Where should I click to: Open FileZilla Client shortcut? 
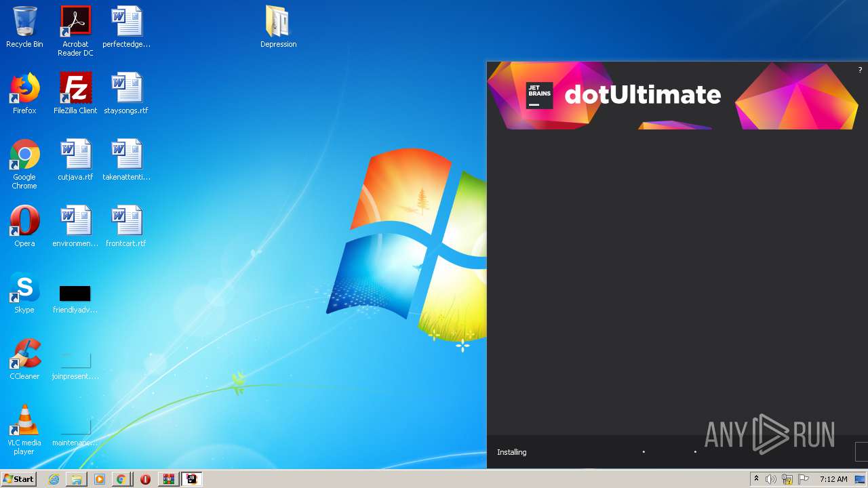[75, 94]
